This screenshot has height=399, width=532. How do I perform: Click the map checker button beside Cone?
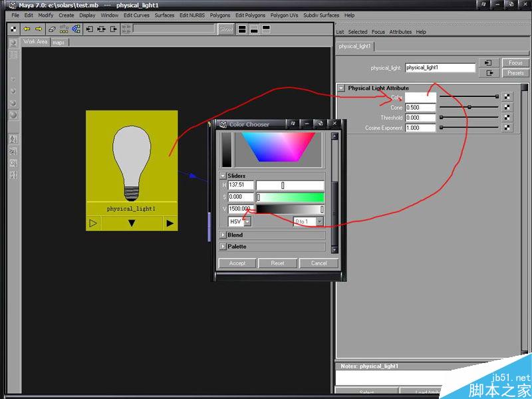(x=507, y=107)
